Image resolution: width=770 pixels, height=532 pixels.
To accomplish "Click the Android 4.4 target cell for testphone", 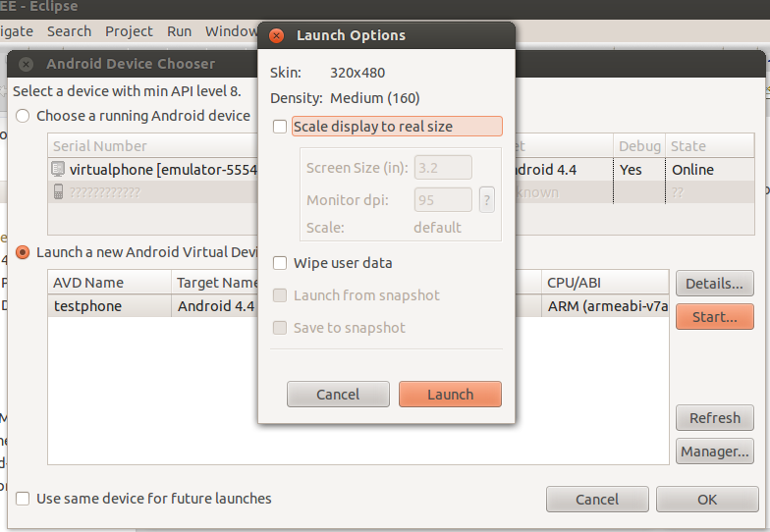I will [216, 306].
